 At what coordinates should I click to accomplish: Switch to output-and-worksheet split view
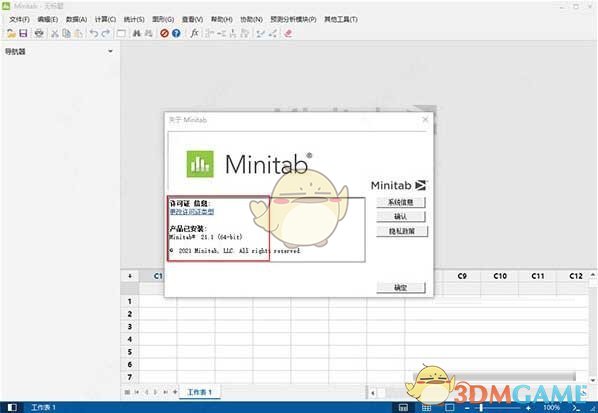403,408
